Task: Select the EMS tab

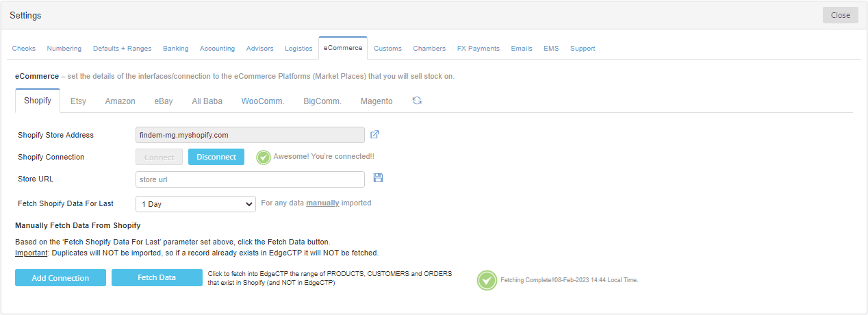Action: coord(551,49)
